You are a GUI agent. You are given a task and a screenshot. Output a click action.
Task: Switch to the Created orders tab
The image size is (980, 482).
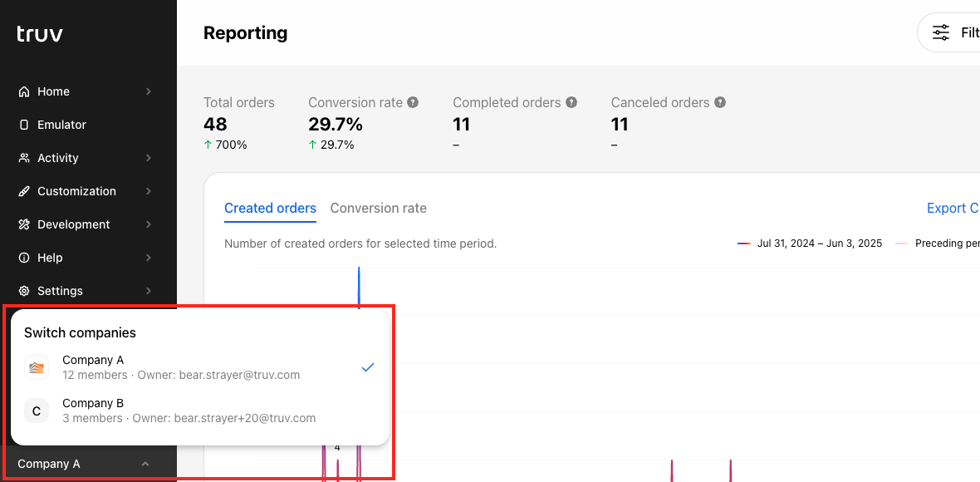[270, 209]
